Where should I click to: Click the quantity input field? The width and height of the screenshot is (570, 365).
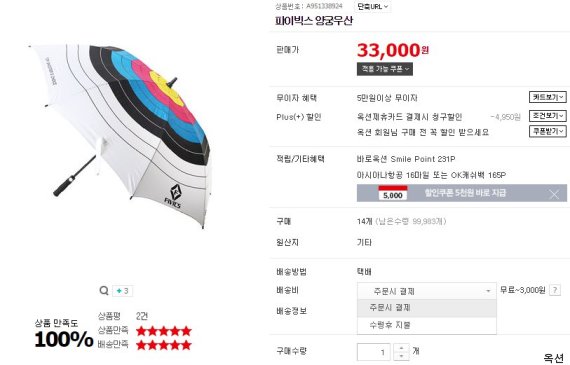(x=374, y=352)
